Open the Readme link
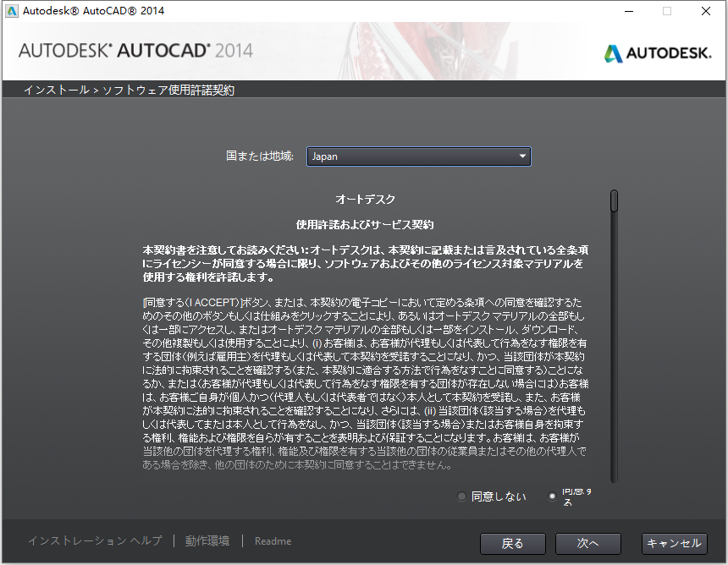 pyautogui.click(x=273, y=541)
